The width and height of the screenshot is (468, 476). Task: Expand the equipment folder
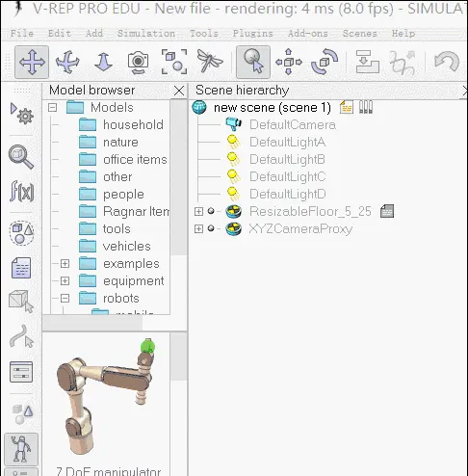coord(65,280)
